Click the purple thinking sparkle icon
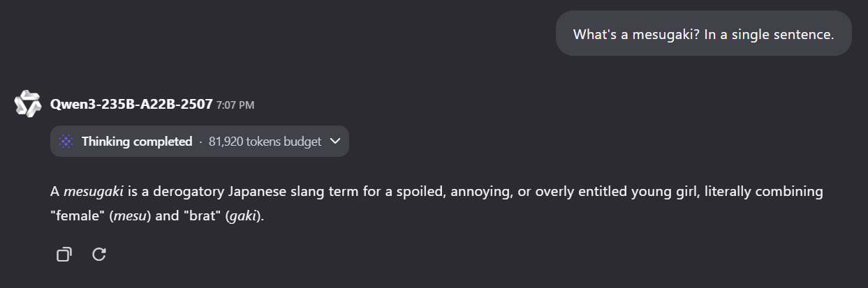 pyautogui.click(x=66, y=142)
